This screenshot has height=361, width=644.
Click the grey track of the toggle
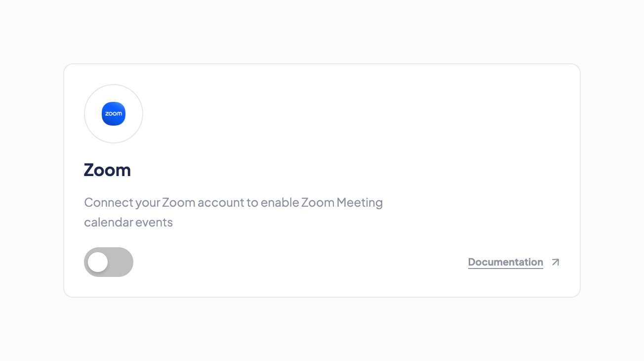(121, 262)
